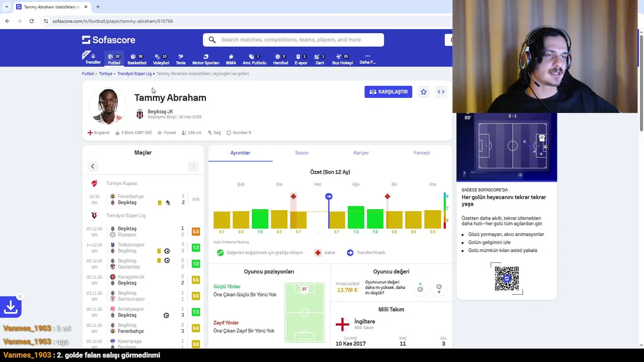Open the E-spor category

(x=301, y=59)
